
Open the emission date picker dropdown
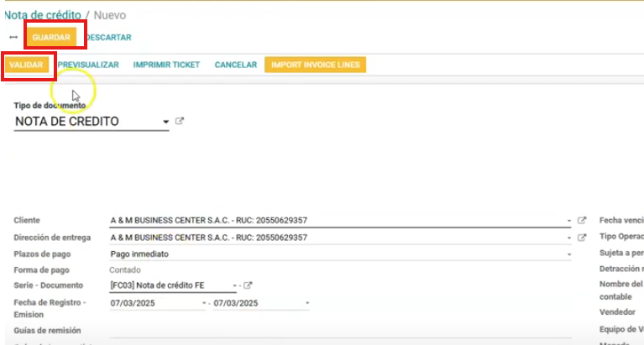[x=306, y=303]
